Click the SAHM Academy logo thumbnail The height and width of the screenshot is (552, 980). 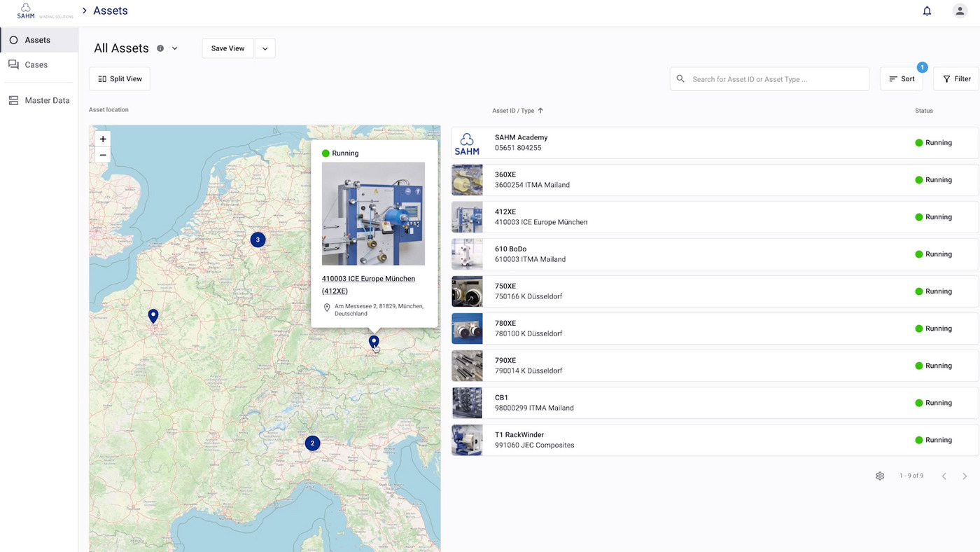(x=467, y=143)
